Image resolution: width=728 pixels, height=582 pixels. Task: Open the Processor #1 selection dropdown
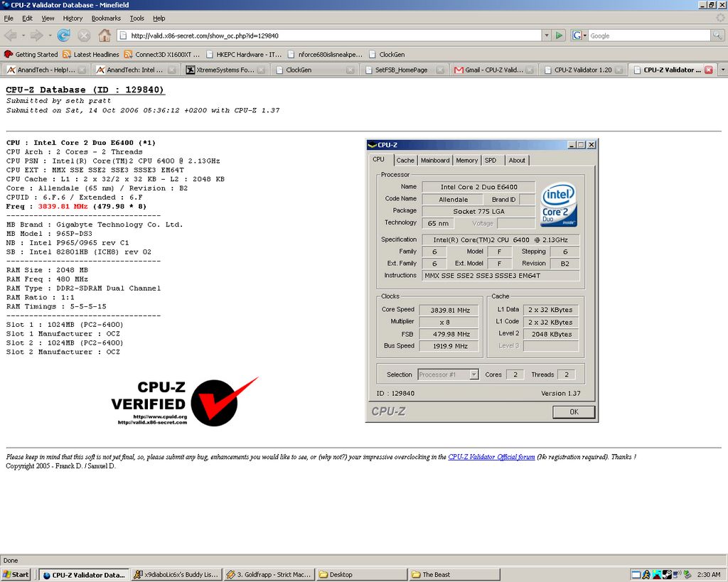pos(474,374)
